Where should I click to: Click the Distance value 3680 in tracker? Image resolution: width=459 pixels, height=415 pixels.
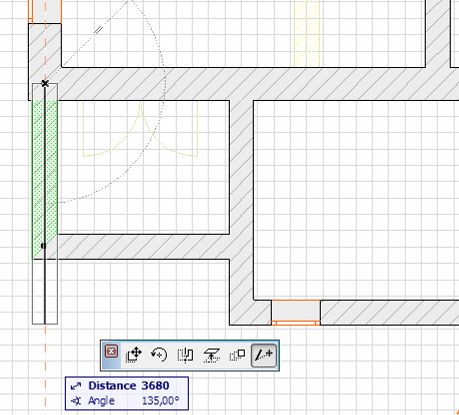[x=155, y=386]
